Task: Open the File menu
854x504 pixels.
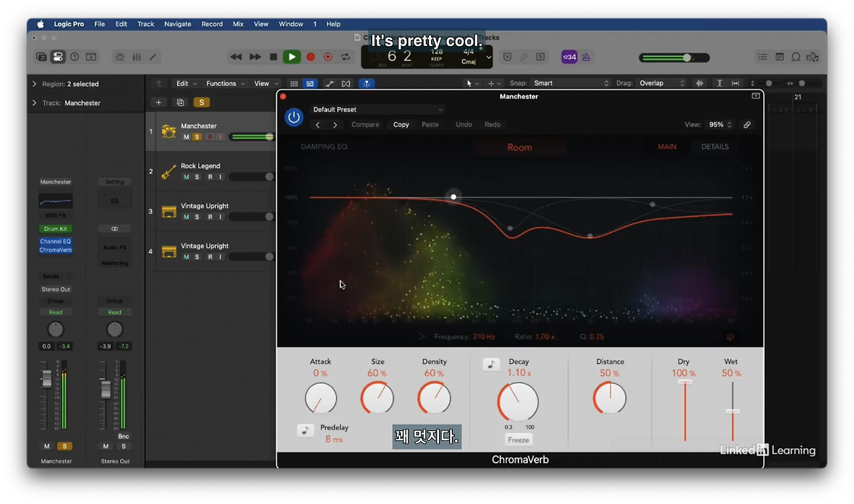Action: [x=99, y=24]
